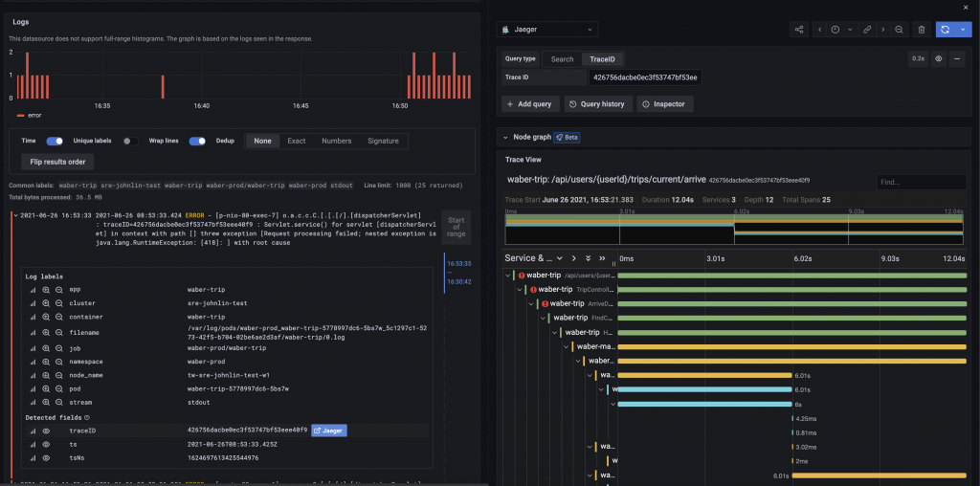Shift time range backward with the left arrow
The image size is (980, 486).
pos(819,30)
